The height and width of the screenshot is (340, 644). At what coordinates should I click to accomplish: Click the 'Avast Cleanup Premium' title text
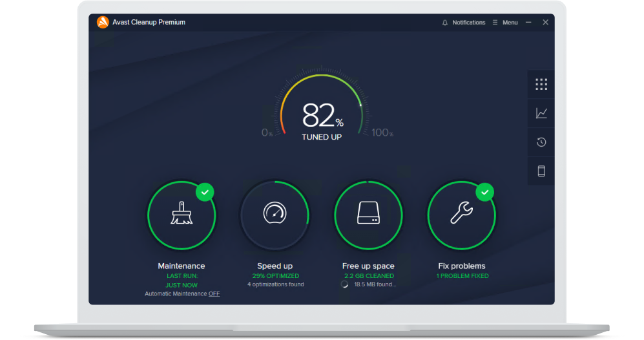coord(149,22)
